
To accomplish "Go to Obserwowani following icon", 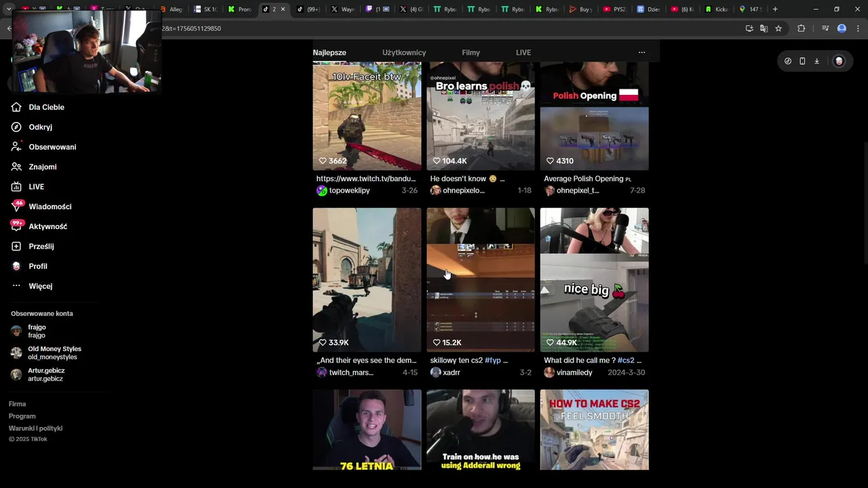I will pyautogui.click(x=16, y=146).
